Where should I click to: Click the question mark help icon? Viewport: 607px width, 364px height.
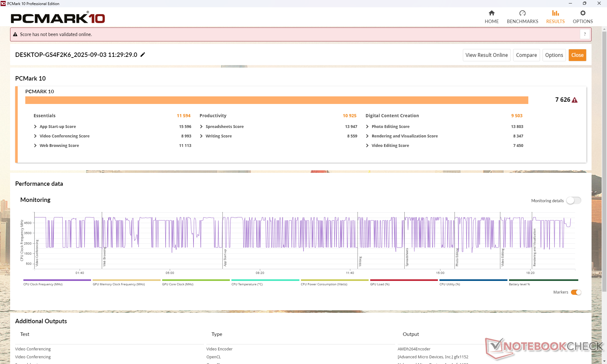point(585,34)
